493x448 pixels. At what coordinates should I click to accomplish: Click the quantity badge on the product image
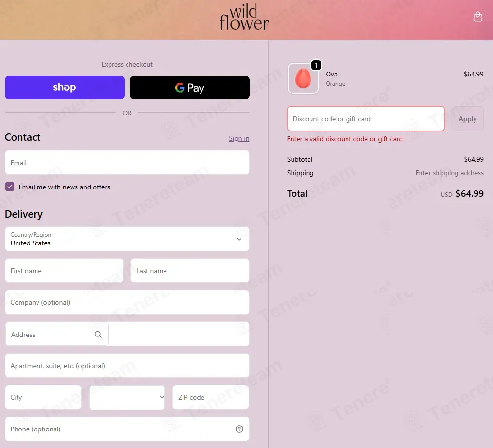[x=316, y=65]
